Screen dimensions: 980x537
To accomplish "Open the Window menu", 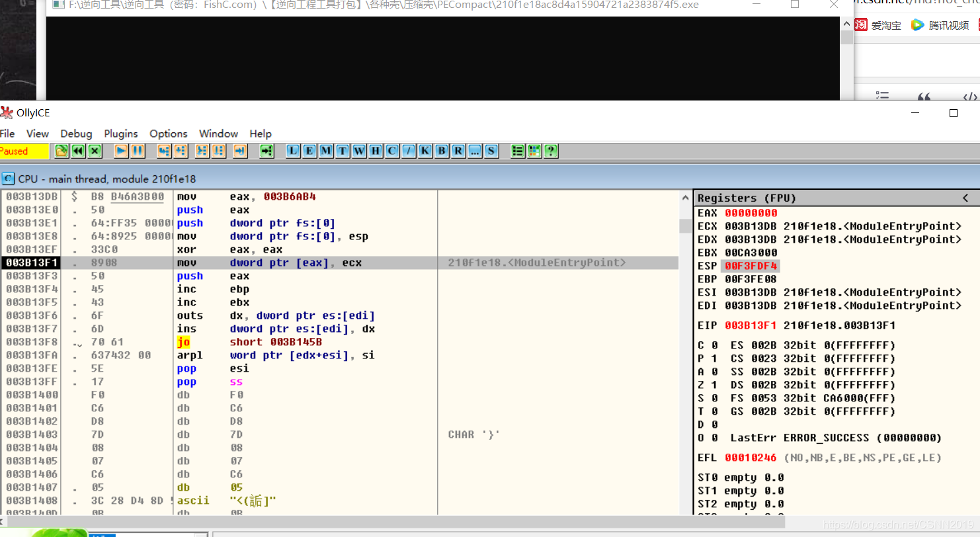I will pyautogui.click(x=219, y=134).
